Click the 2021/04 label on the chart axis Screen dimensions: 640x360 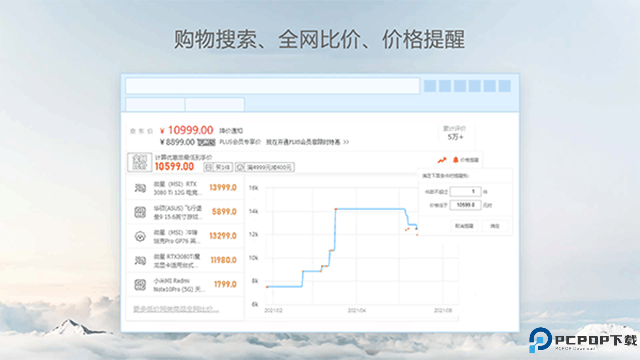pyautogui.click(x=357, y=311)
